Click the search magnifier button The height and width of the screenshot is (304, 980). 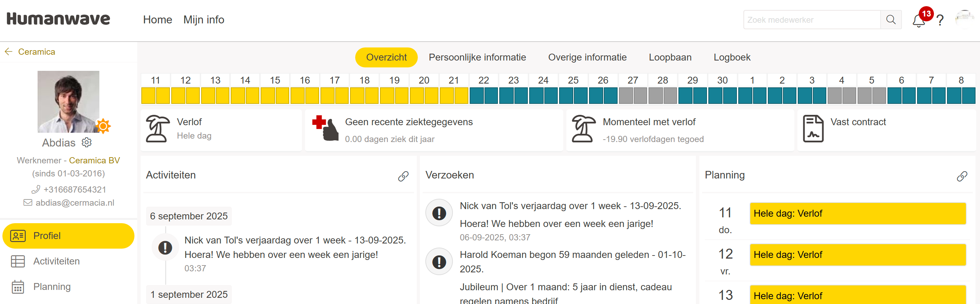(x=891, y=20)
